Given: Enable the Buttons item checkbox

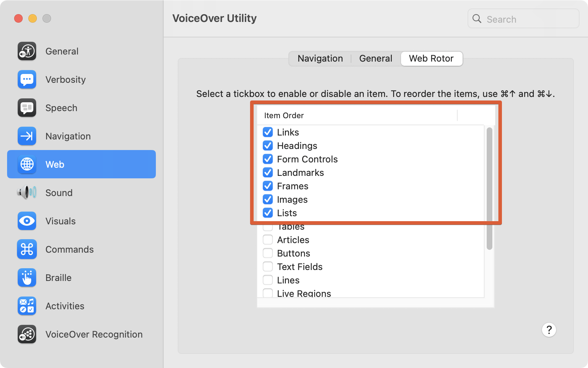Looking at the screenshot, I should tap(268, 253).
